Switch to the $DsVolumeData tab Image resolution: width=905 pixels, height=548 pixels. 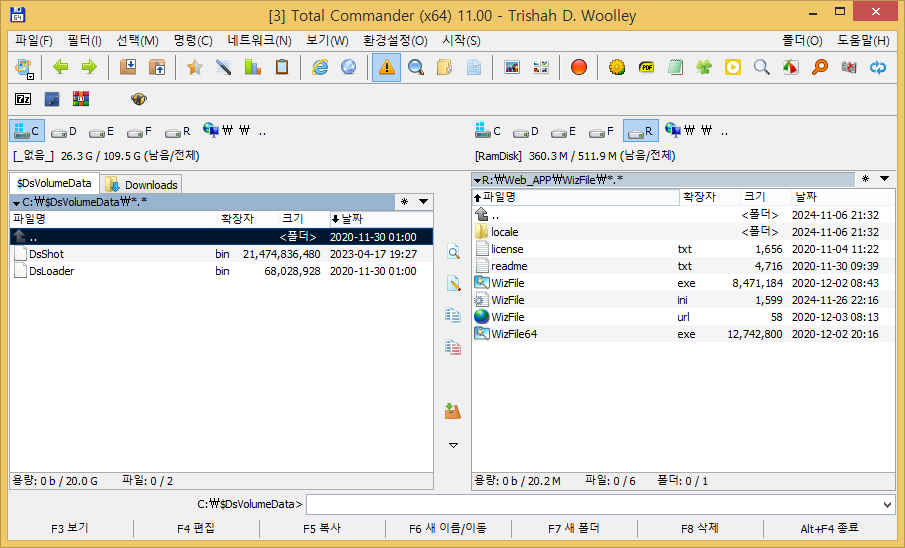tap(54, 183)
